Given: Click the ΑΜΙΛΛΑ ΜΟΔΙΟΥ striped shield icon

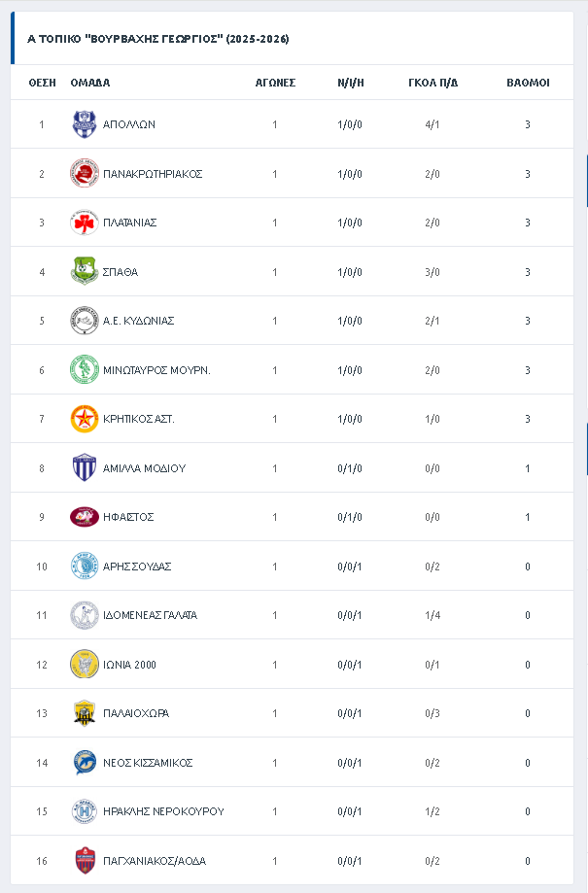Looking at the screenshot, I should click(85, 468).
